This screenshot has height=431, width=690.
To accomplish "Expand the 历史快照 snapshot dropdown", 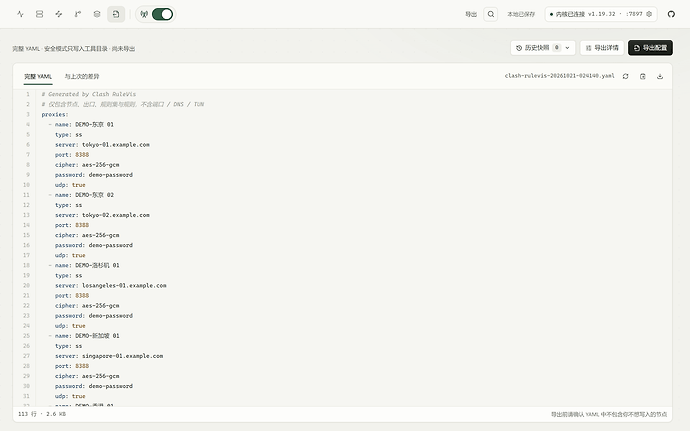I will [x=543, y=48].
